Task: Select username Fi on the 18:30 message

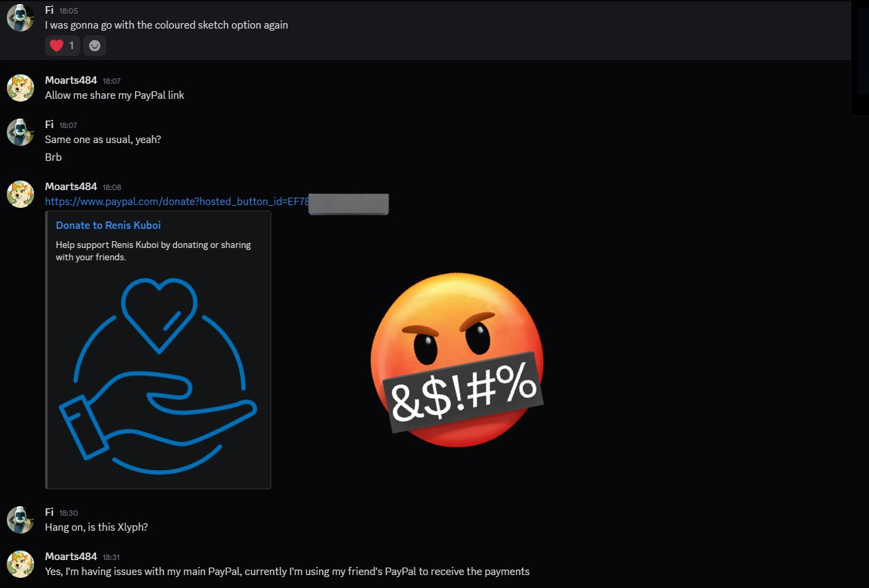Action: point(49,512)
